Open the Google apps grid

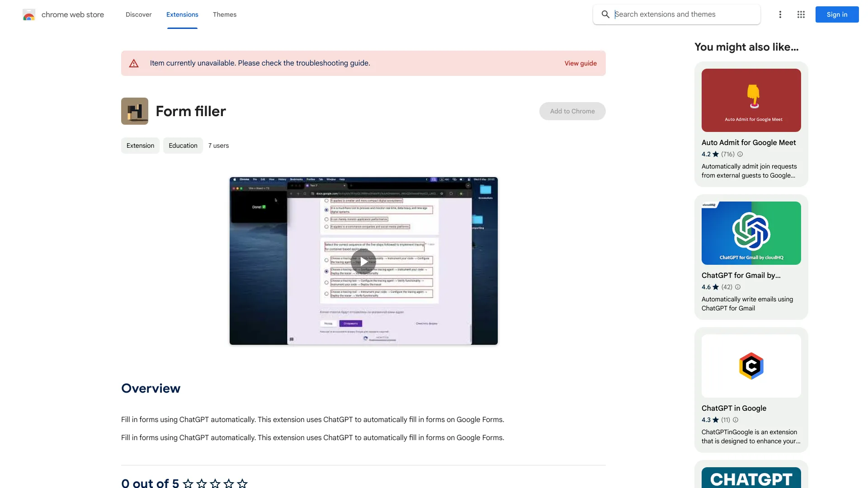(801, 14)
